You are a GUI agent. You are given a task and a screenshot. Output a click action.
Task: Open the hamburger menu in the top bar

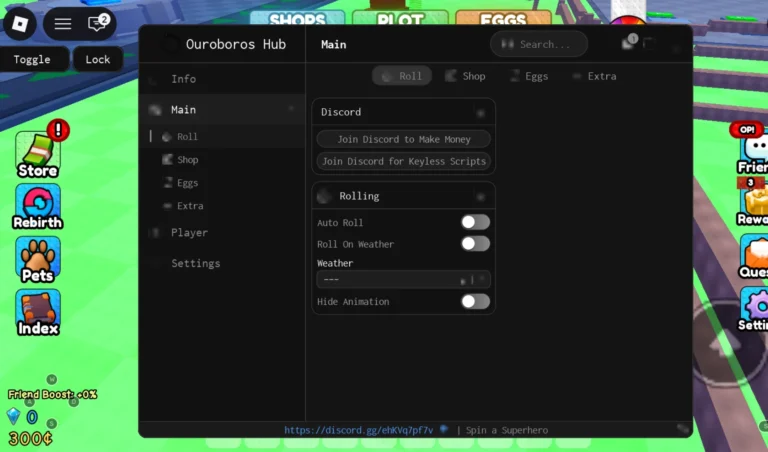pyautogui.click(x=63, y=23)
